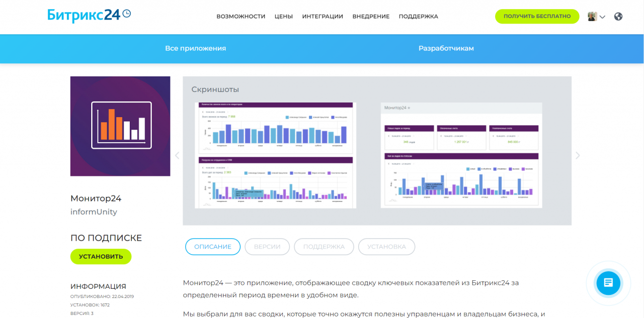
Task: Switch to the ВЕРСИИ tab
Action: tap(267, 247)
